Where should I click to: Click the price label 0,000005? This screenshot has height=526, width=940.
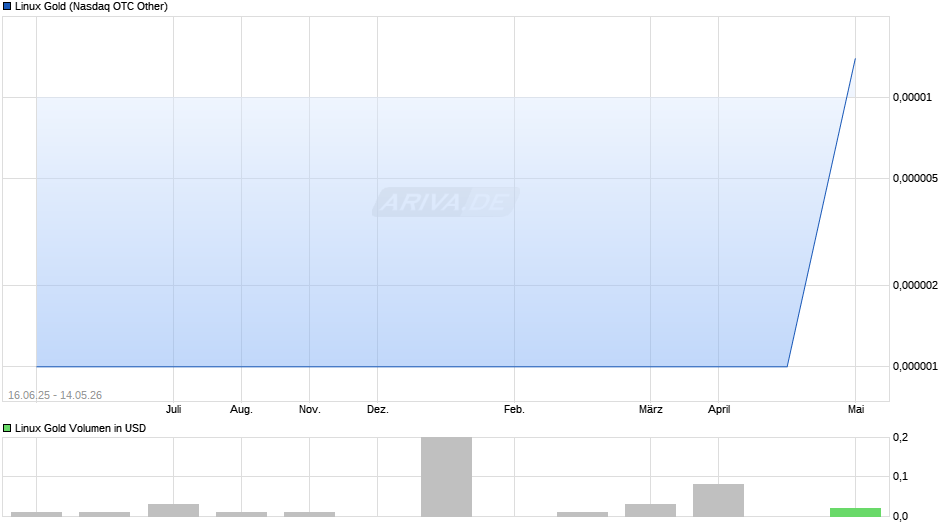pyautogui.click(x=915, y=178)
